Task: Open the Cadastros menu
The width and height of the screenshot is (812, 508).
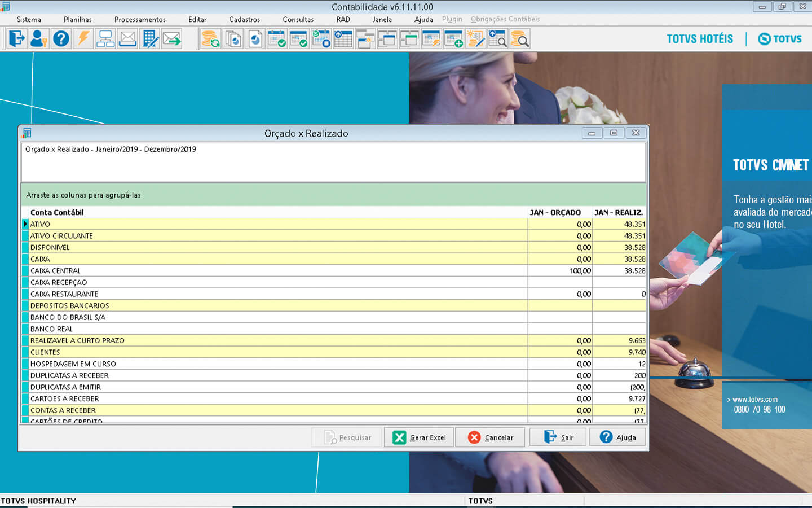Action: [244, 19]
